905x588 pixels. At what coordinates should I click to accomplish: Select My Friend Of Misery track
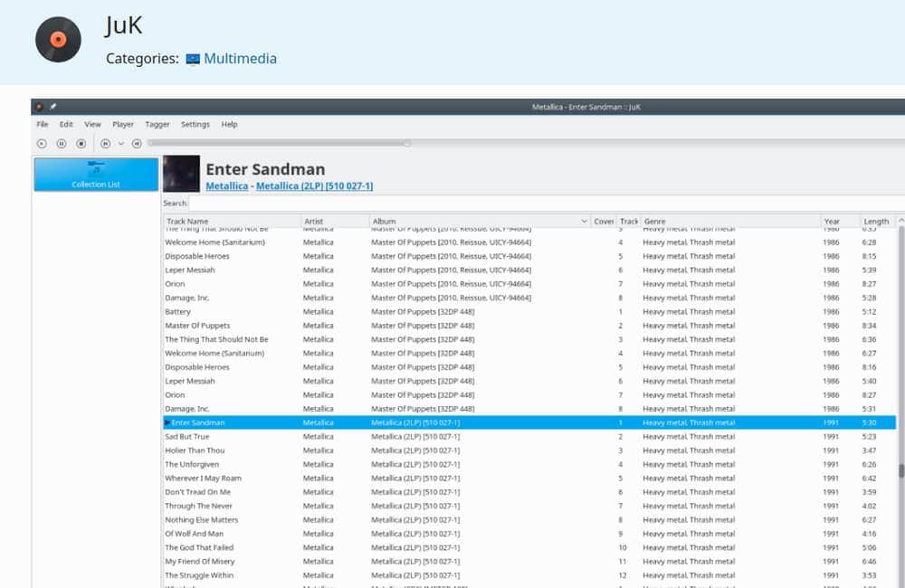[x=529, y=562]
